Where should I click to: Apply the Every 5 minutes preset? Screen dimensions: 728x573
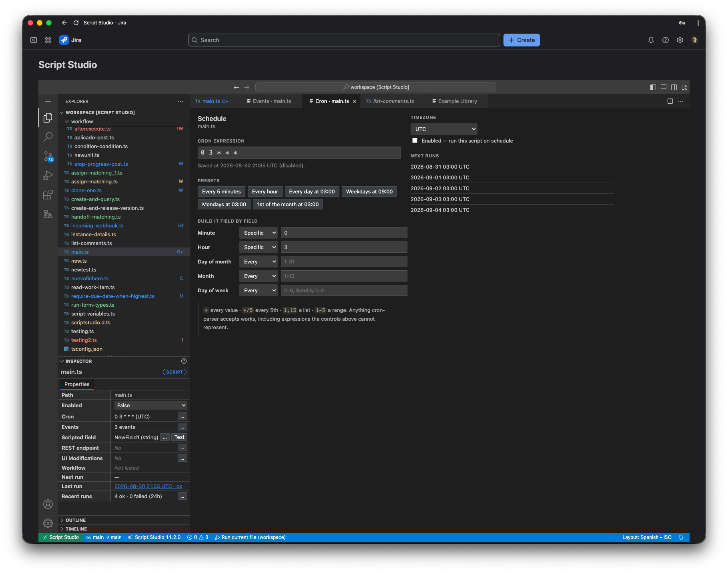click(221, 191)
